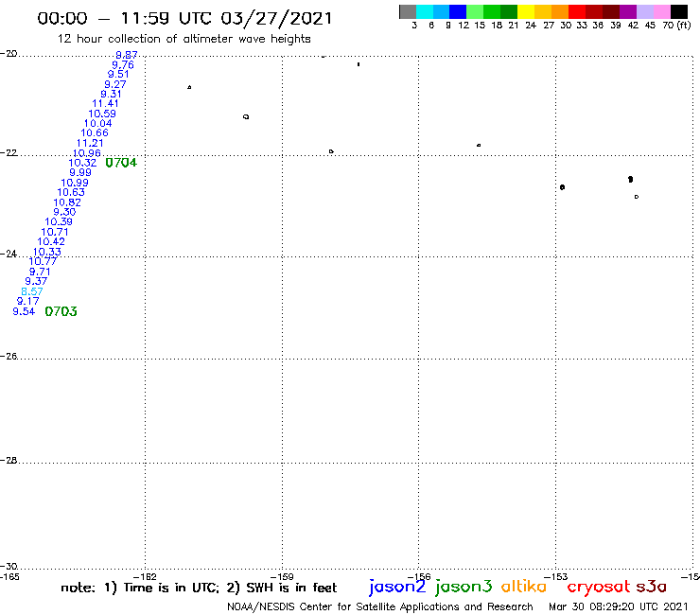
Task: Click the 10.96 value near latitude -22
Action: point(87,153)
